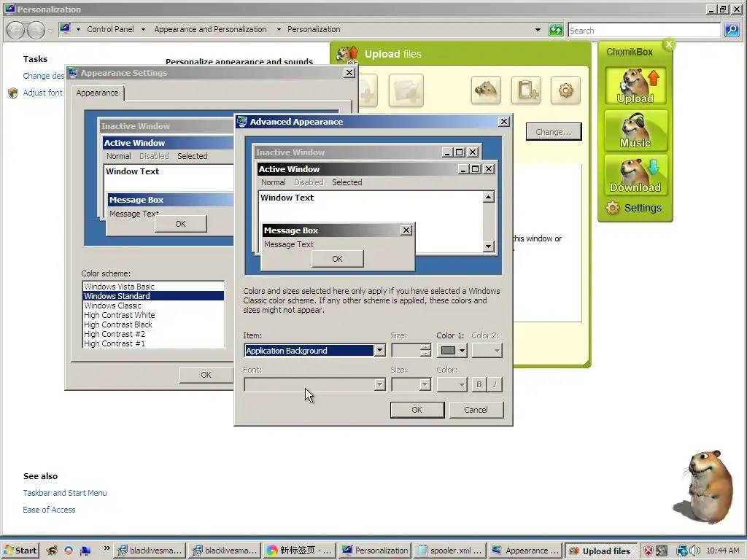Click the preview window scrollbar down arrow
The height and width of the screenshot is (560, 747).
coord(488,246)
